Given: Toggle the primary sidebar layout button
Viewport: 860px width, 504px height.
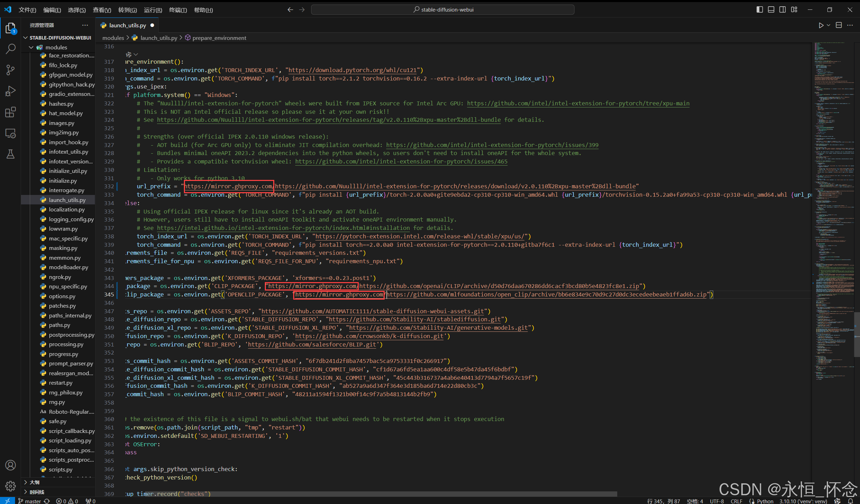Looking at the screenshot, I should 759,10.
